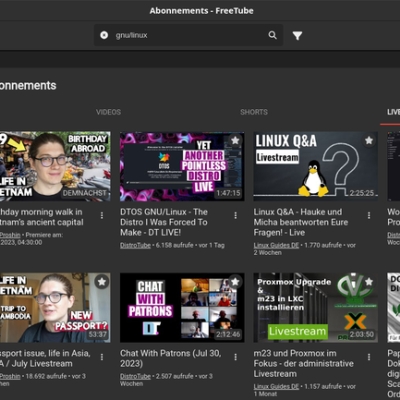Open options menu for Linux Q&A video
The width and height of the screenshot is (400, 400).
369,216
